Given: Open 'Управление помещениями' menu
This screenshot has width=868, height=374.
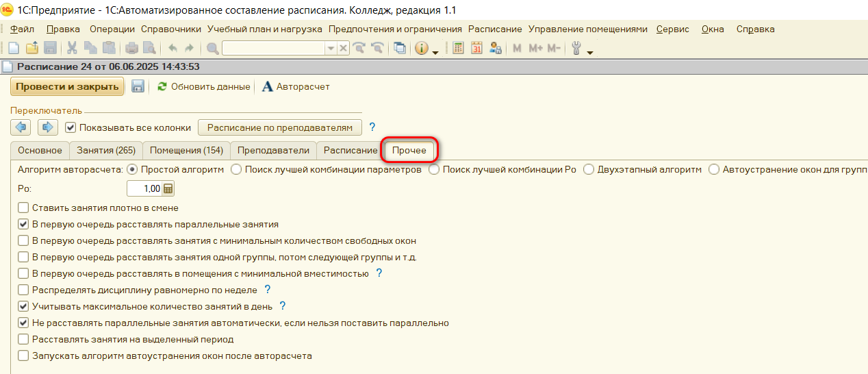Looking at the screenshot, I should click(x=587, y=29).
